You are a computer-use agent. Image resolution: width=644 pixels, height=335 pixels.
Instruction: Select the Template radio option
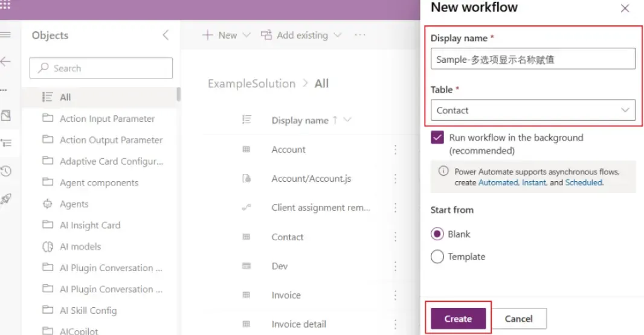437,257
